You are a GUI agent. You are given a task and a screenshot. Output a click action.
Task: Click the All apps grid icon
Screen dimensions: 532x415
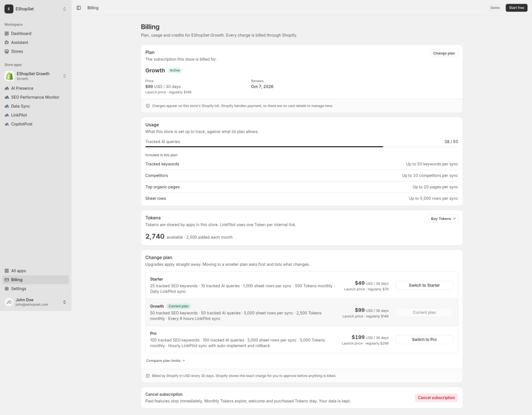point(7,271)
